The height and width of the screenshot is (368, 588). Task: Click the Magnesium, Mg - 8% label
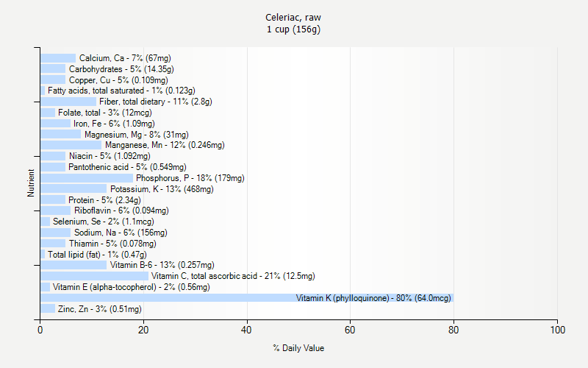point(136,135)
